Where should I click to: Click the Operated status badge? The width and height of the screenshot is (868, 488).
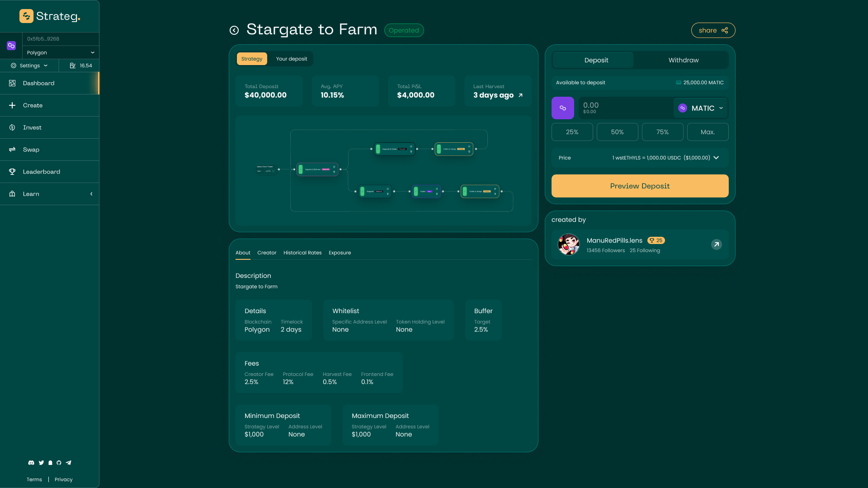click(404, 30)
